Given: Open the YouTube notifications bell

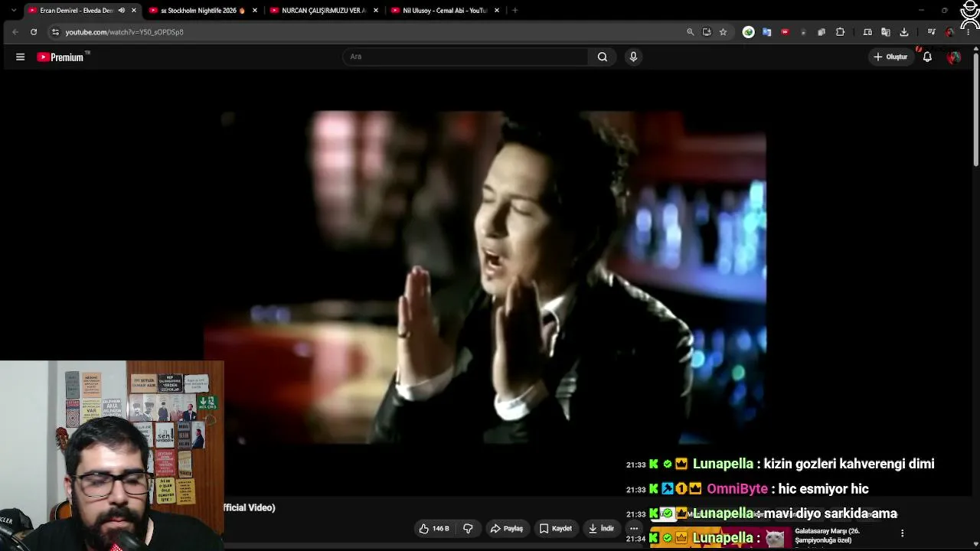Looking at the screenshot, I should pos(927,57).
